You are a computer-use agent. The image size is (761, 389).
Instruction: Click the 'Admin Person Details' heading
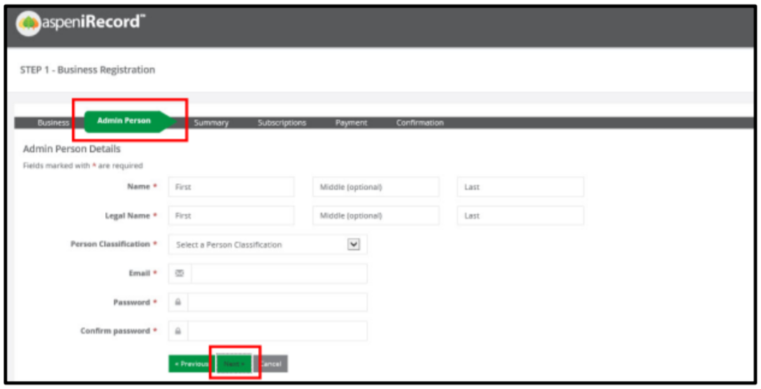(x=72, y=148)
